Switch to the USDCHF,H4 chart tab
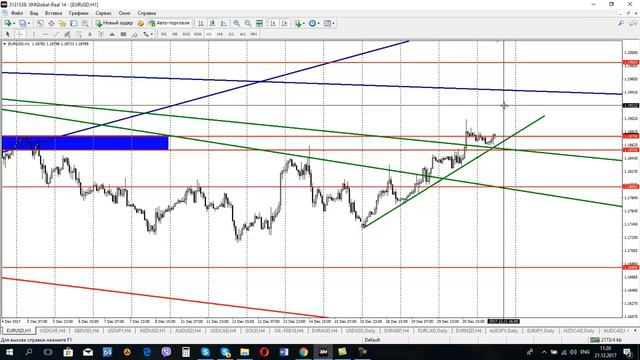Image resolution: width=640 pixels, height=360 pixels. click(x=53, y=331)
